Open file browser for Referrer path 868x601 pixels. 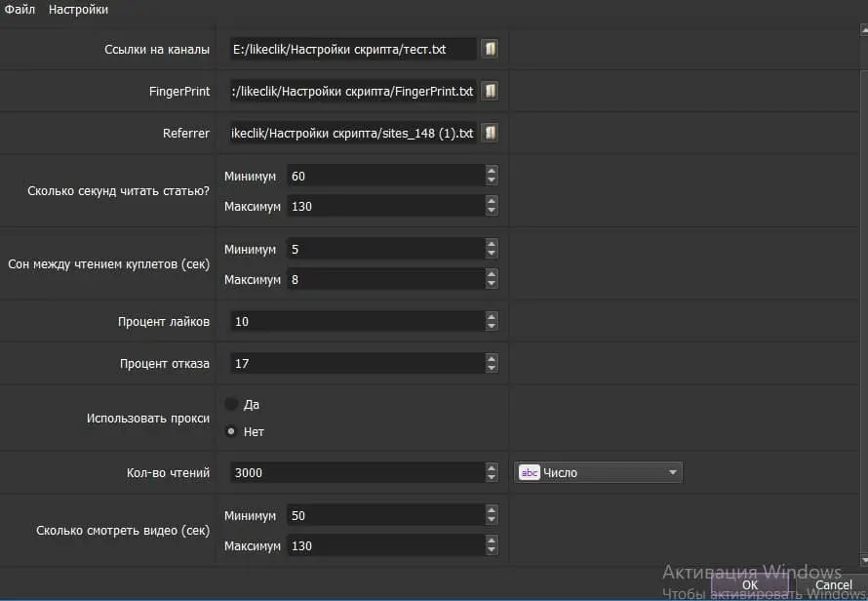coord(490,133)
